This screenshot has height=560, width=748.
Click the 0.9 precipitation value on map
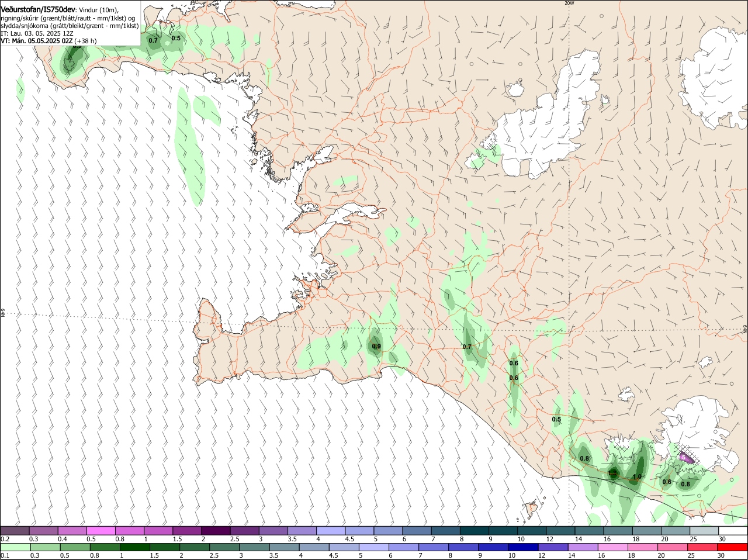376,346
